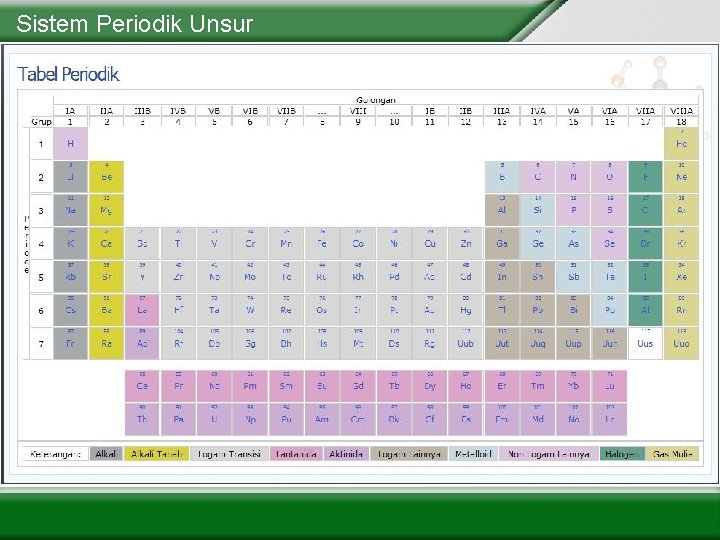Click the Tabel Periodik heading
720x540 pixels.
(68, 74)
